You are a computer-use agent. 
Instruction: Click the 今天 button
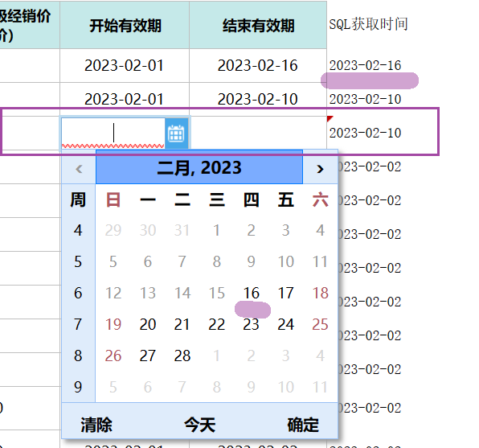click(200, 425)
